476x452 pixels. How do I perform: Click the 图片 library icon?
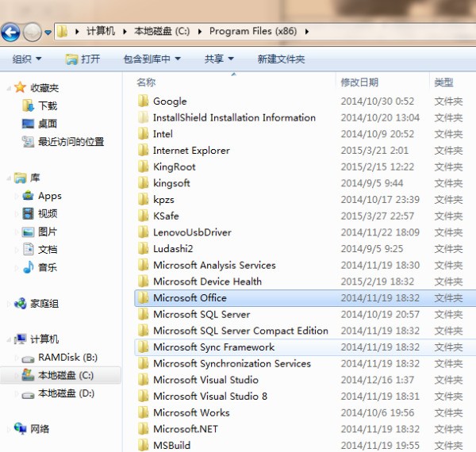(x=28, y=232)
